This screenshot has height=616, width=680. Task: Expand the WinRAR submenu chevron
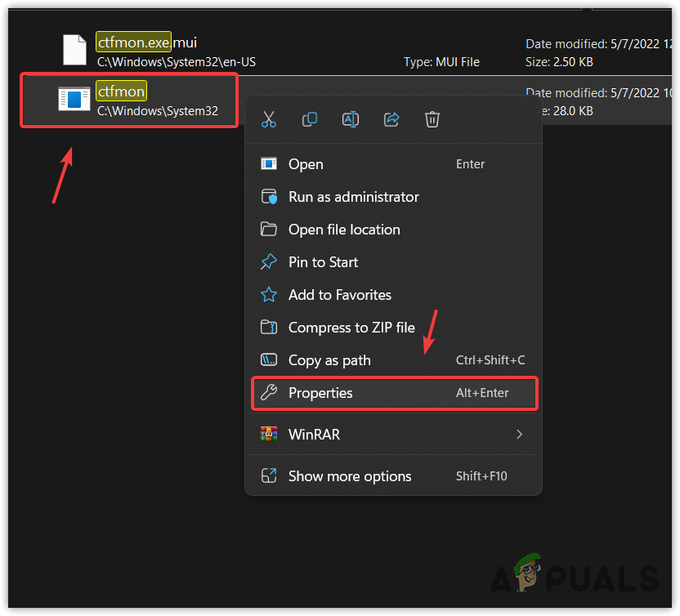click(x=519, y=434)
